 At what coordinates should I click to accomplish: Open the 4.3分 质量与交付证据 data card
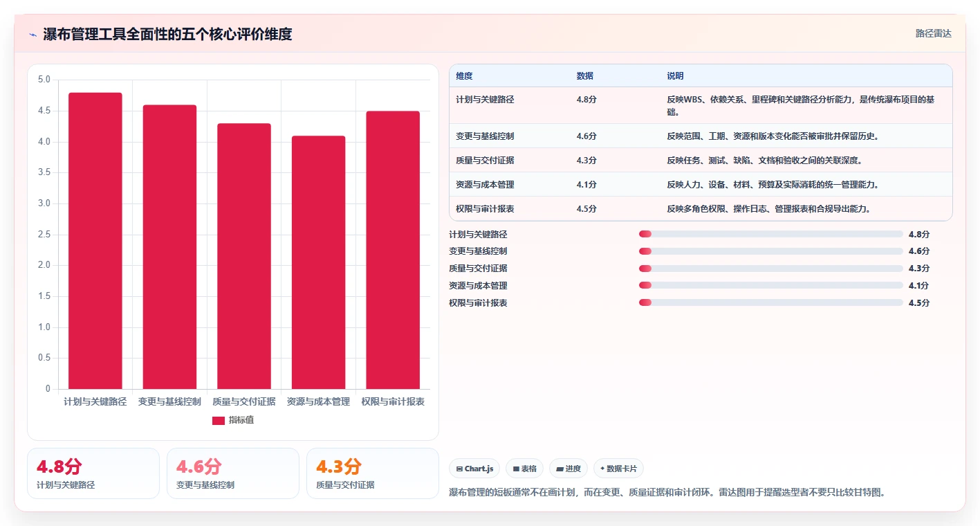tap(373, 473)
